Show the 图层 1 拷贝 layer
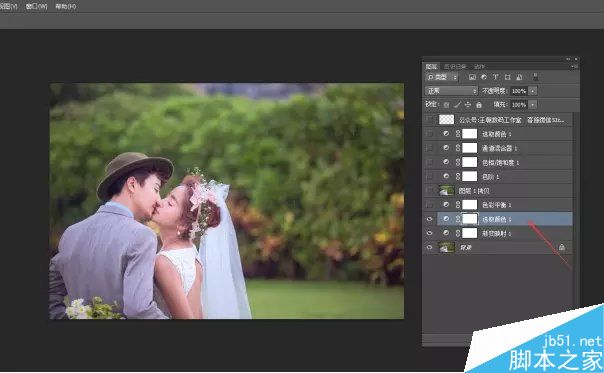604x373 pixels. 430,190
